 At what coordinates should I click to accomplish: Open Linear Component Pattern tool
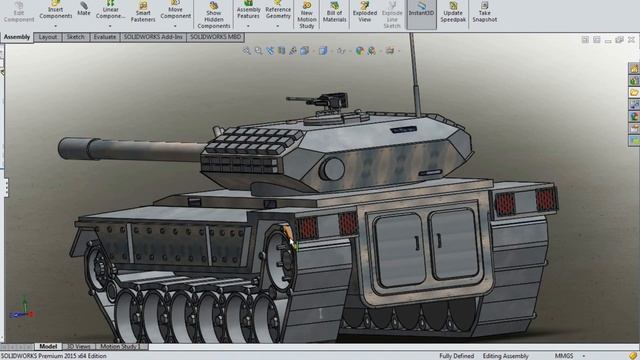pyautogui.click(x=110, y=10)
